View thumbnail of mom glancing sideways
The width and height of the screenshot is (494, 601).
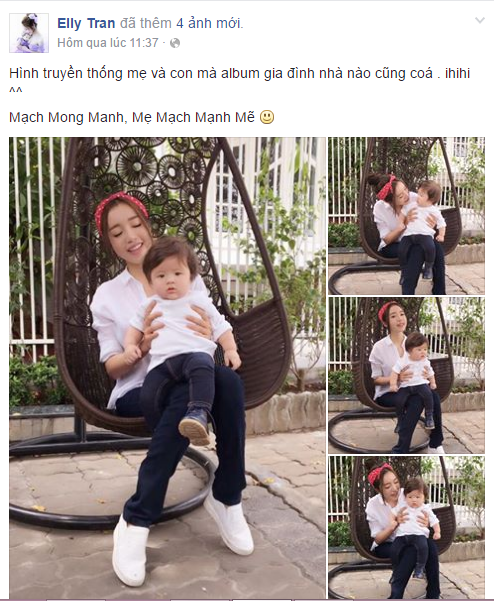tap(406, 375)
